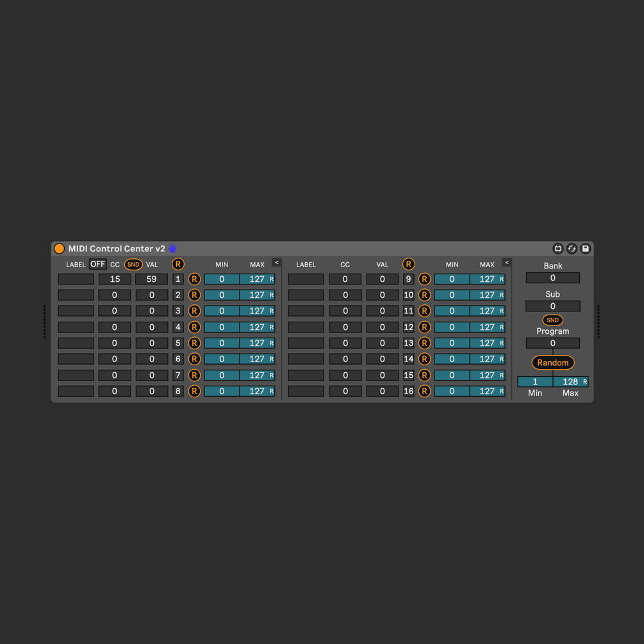Click the save preset disk icon
644x644 pixels.
coord(585,249)
